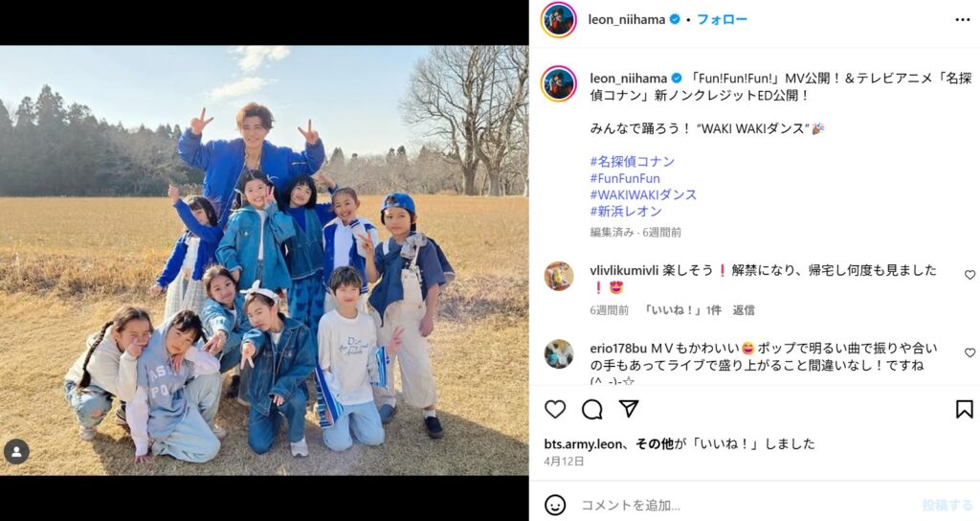
Task: Click the コメントを追加 comment input field
Action: pyautogui.click(x=746, y=505)
